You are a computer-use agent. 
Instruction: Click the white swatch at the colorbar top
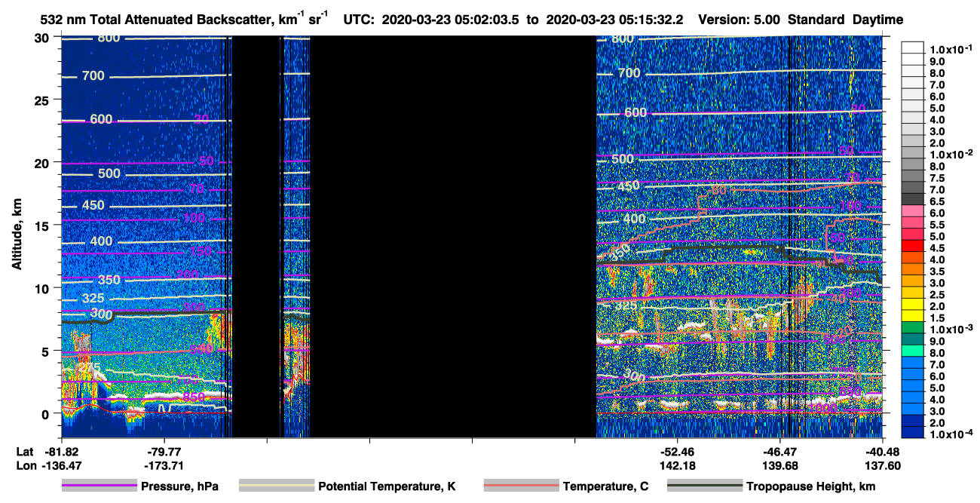[913, 47]
